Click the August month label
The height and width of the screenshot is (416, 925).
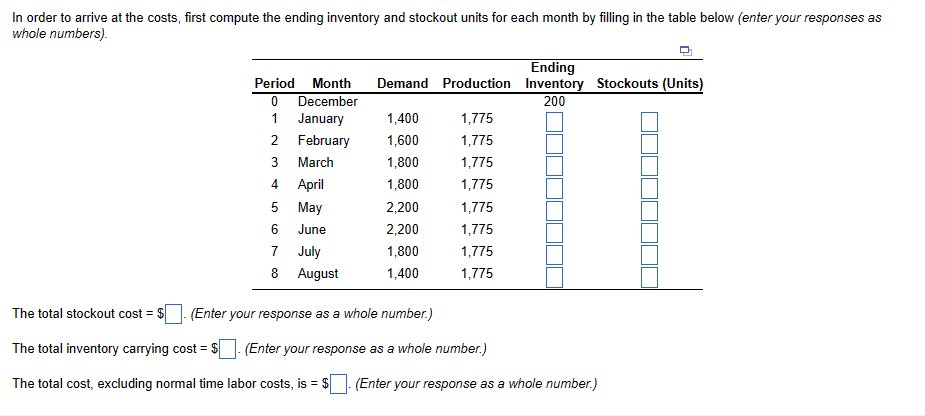click(318, 274)
